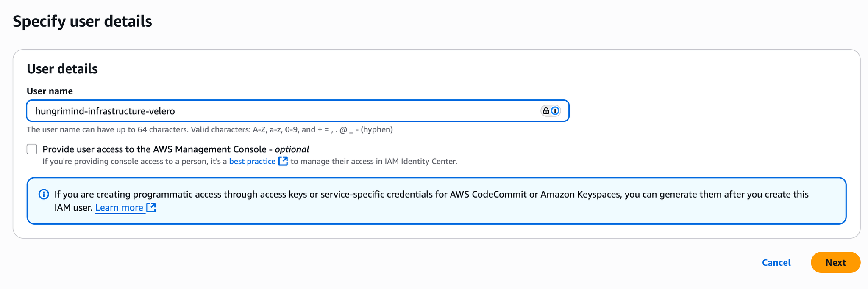Click the Specify user details page heading
The image size is (868, 289).
pos(83,21)
